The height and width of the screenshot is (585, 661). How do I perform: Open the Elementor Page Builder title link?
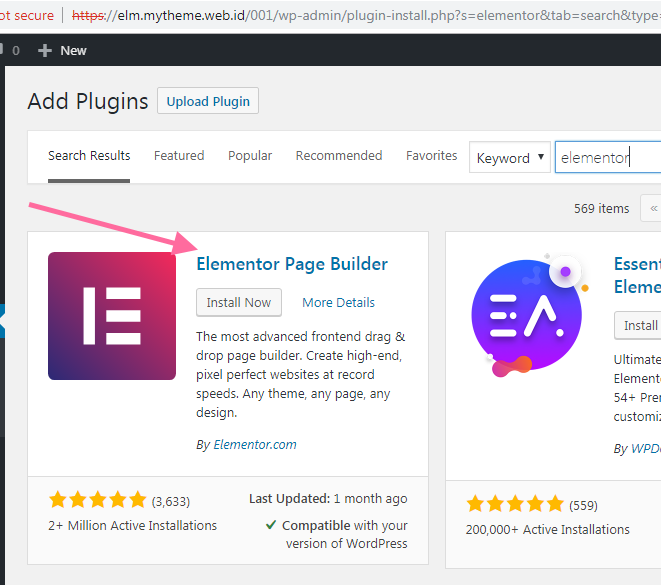coord(292,264)
